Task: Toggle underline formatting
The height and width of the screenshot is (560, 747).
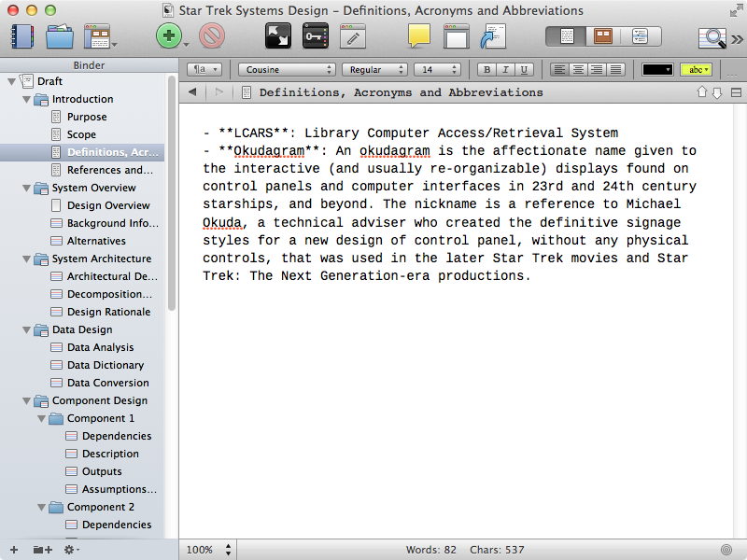Action: [524, 69]
